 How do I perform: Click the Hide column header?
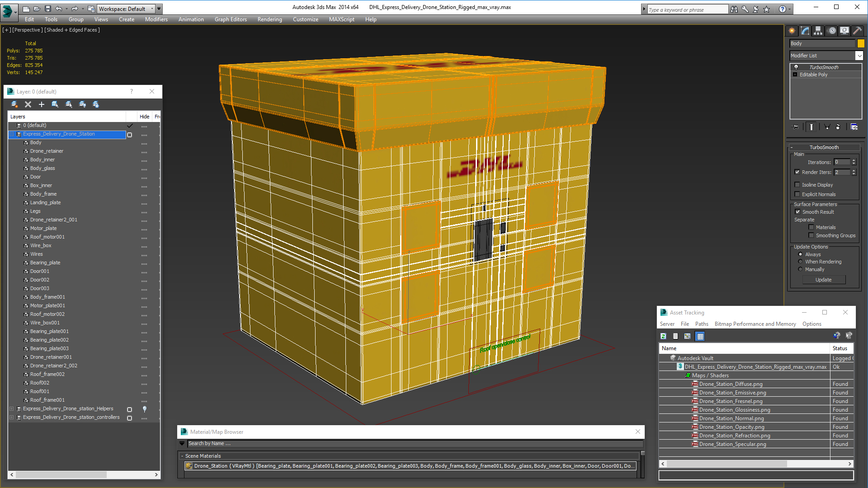(144, 117)
